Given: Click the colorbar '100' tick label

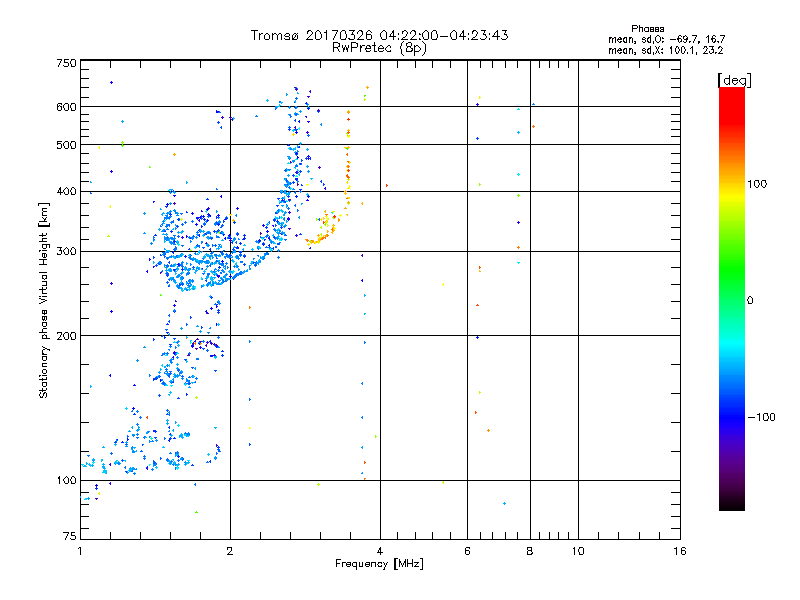Looking at the screenshot, I should [757, 184].
